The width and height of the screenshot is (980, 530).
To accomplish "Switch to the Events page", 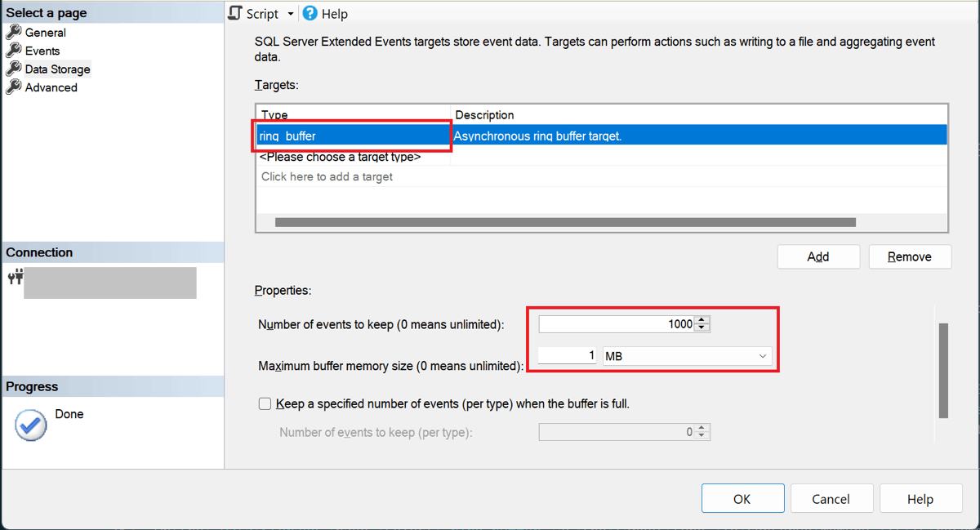I will 42,51.
